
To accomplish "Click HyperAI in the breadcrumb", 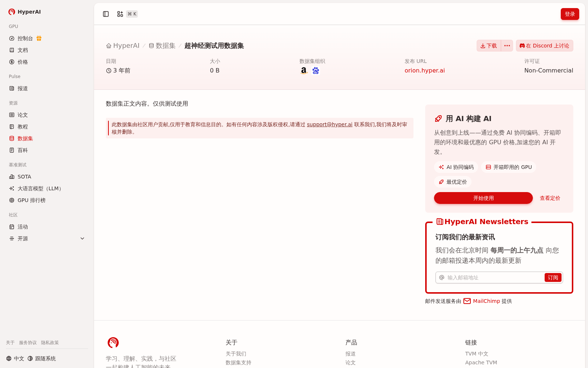I will 126,46.
